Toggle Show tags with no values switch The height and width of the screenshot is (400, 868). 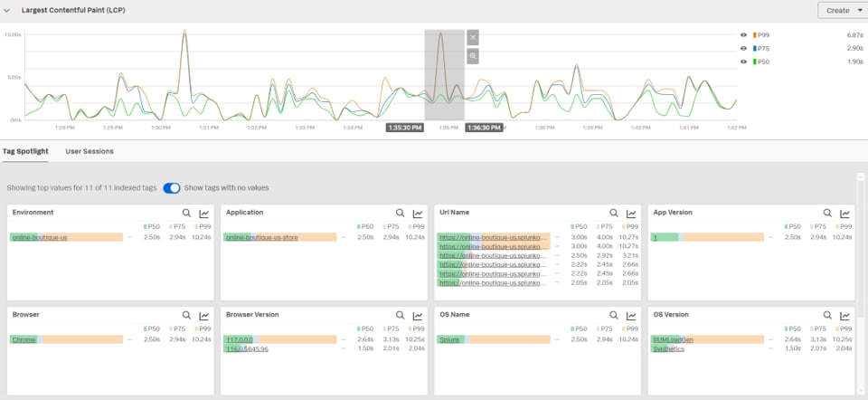coord(172,188)
